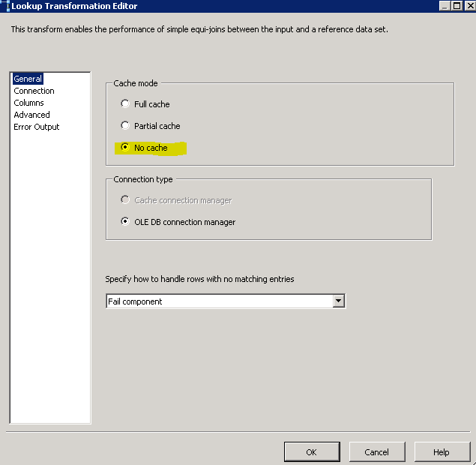Viewport: 476px width, 465px height.
Task: Close the Lookup Transformation Editor window
Action: tap(468, 6)
